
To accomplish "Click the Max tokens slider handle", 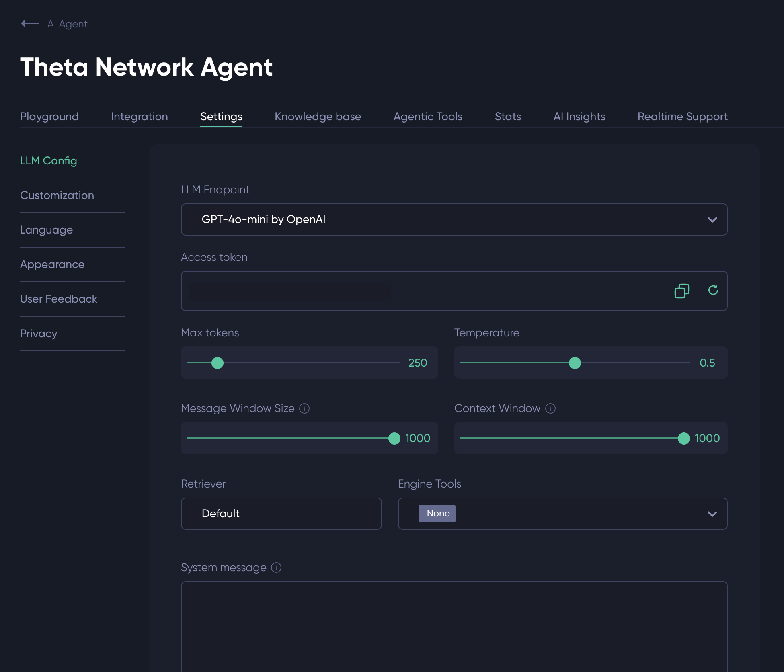I will 218,363.
